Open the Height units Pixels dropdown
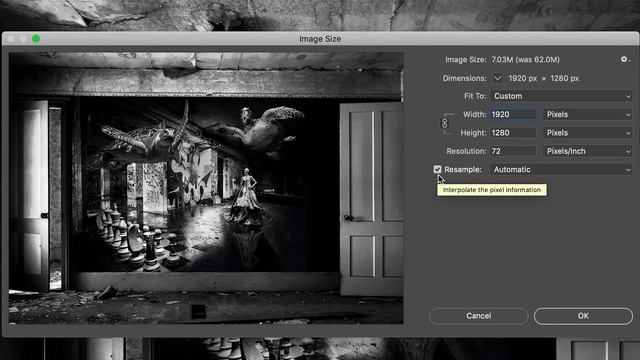 [587, 133]
